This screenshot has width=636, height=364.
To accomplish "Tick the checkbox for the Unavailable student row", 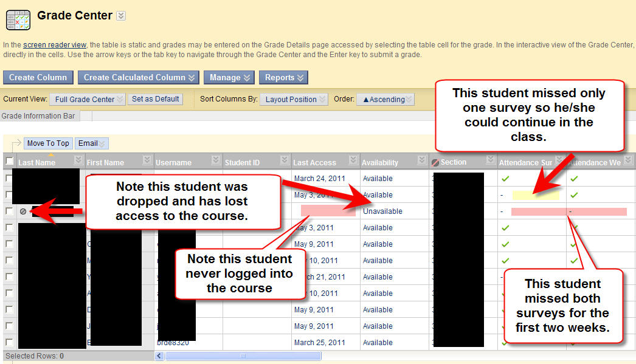I will pos(9,211).
